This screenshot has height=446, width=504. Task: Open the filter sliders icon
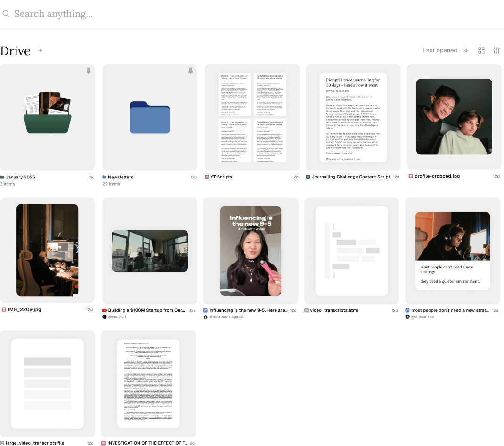coord(496,50)
